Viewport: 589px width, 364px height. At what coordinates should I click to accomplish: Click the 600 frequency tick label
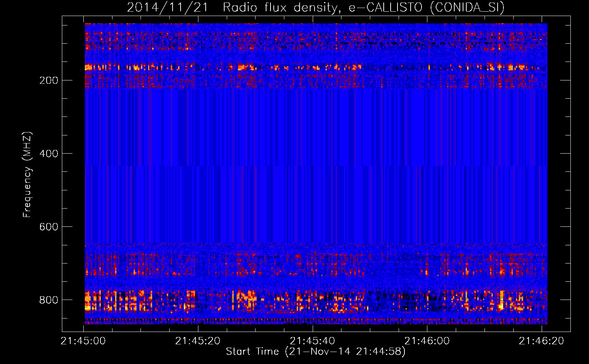(x=49, y=227)
